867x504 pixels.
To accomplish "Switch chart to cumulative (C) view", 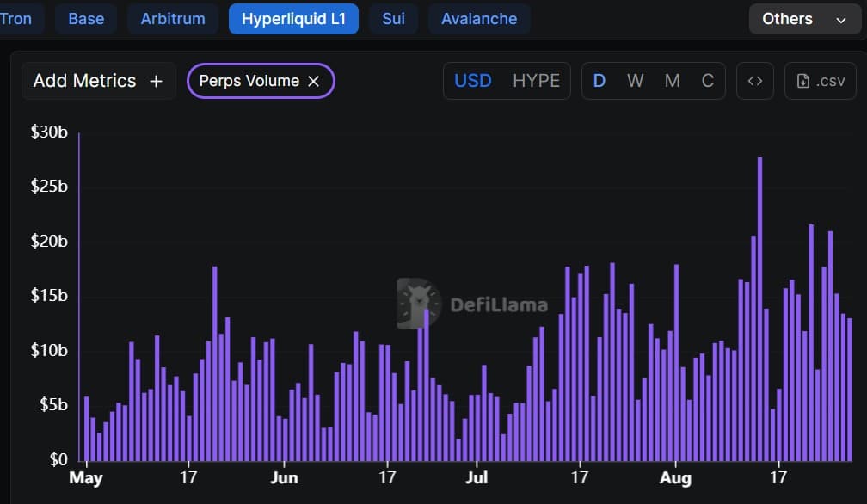I will (708, 81).
